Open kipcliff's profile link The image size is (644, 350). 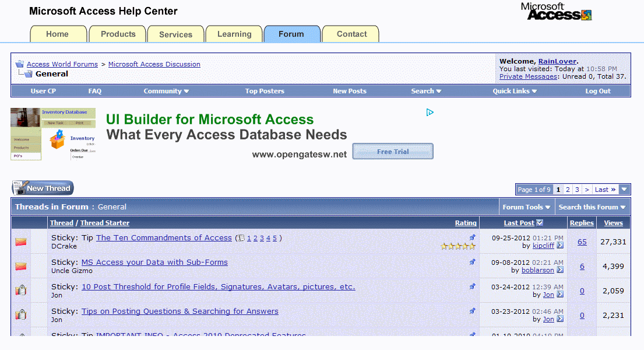pos(543,246)
